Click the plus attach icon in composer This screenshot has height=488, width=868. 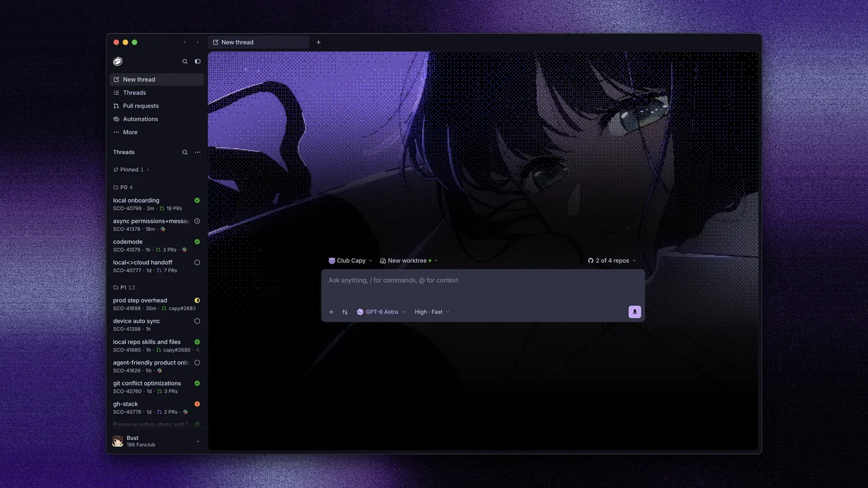[331, 312]
